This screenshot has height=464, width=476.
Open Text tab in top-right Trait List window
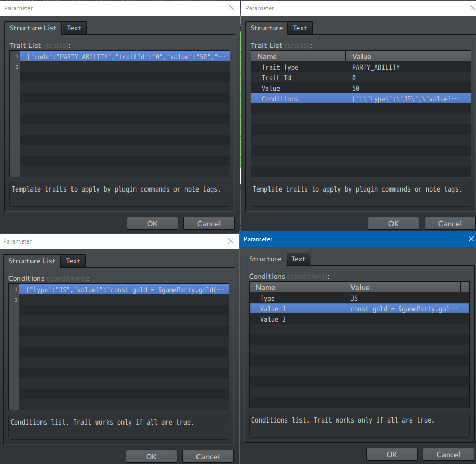tap(299, 28)
